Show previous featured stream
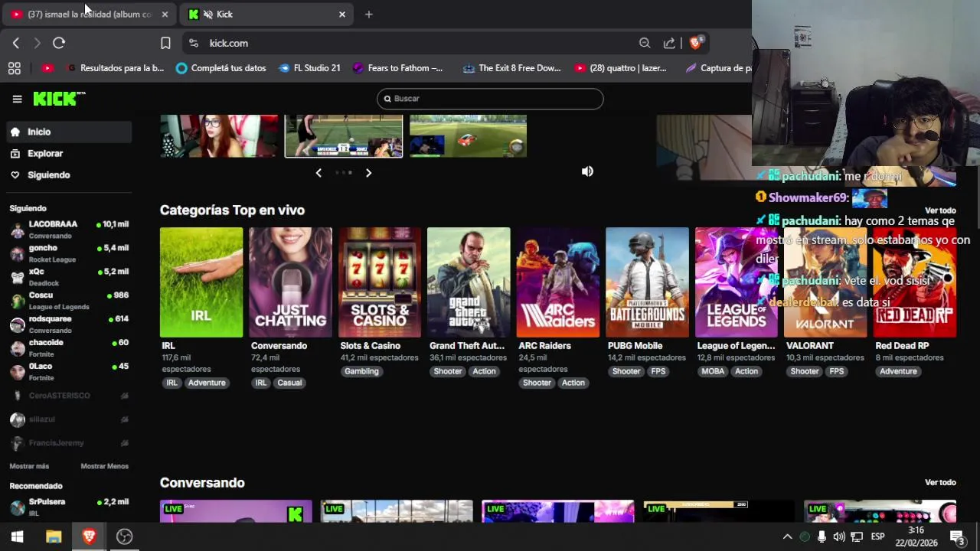The height and width of the screenshot is (551, 980). [x=318, y=173]
